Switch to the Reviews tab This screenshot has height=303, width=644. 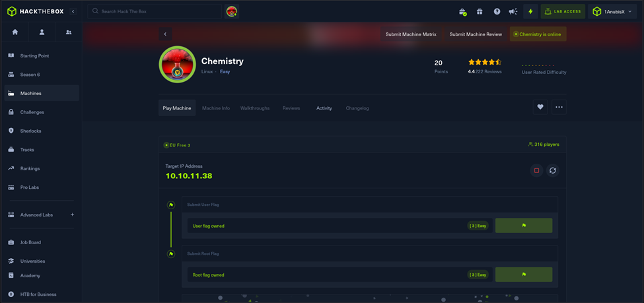click(291, 108)
